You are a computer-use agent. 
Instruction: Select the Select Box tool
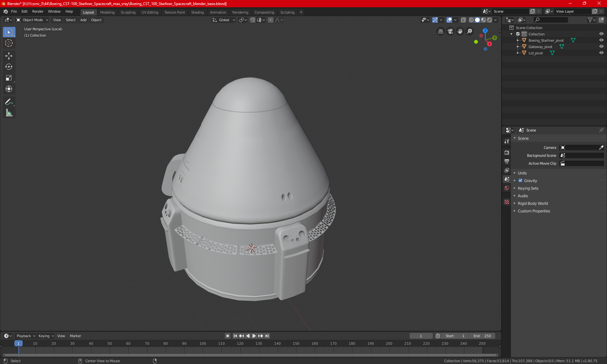pos(9,32)
